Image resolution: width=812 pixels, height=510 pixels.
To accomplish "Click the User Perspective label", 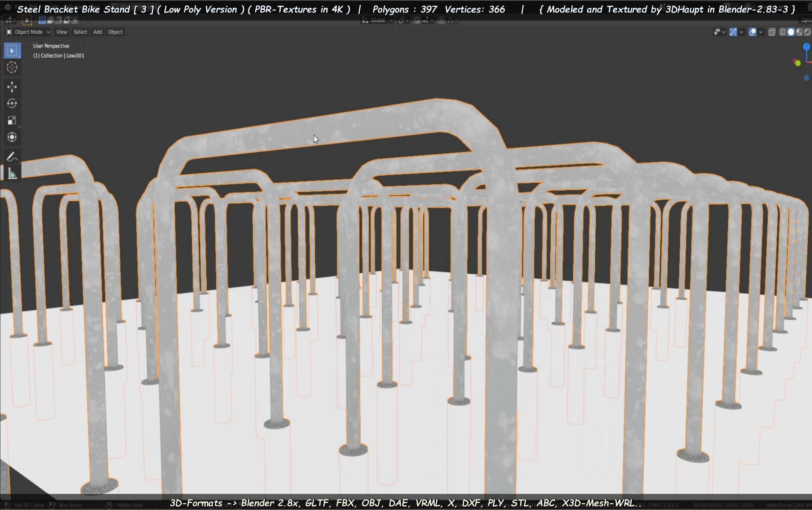I will pyautogui.click(x=51, y=46).
